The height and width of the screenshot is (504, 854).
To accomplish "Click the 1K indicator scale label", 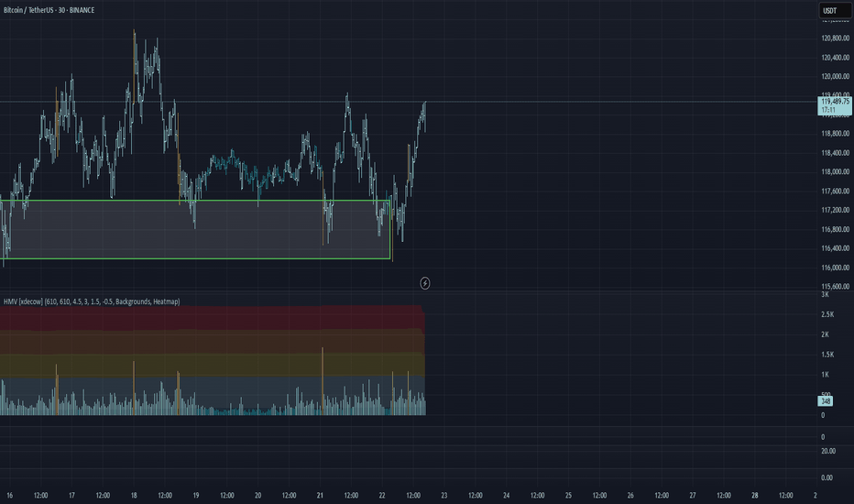I will [x=825, y=374].
